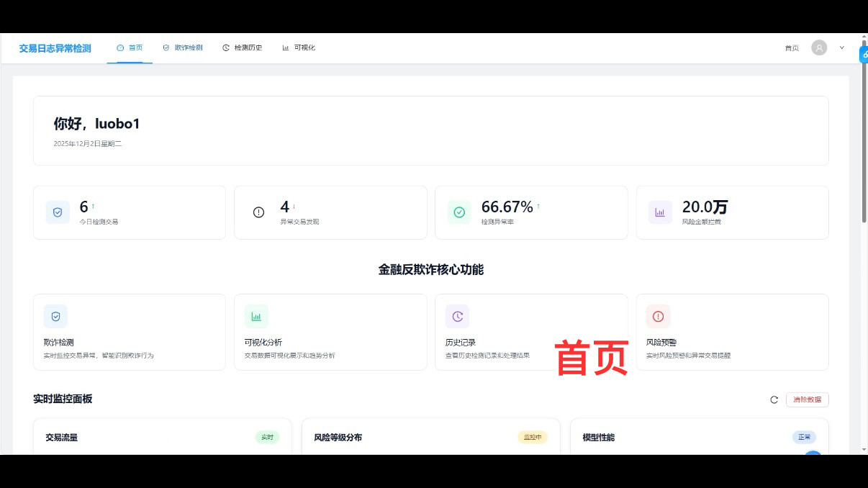
Task: Open the user avatar icon
Action: [819, 48]
